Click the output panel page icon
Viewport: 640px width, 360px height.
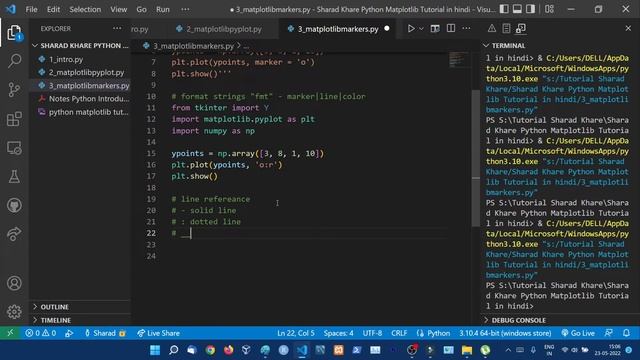506,28
